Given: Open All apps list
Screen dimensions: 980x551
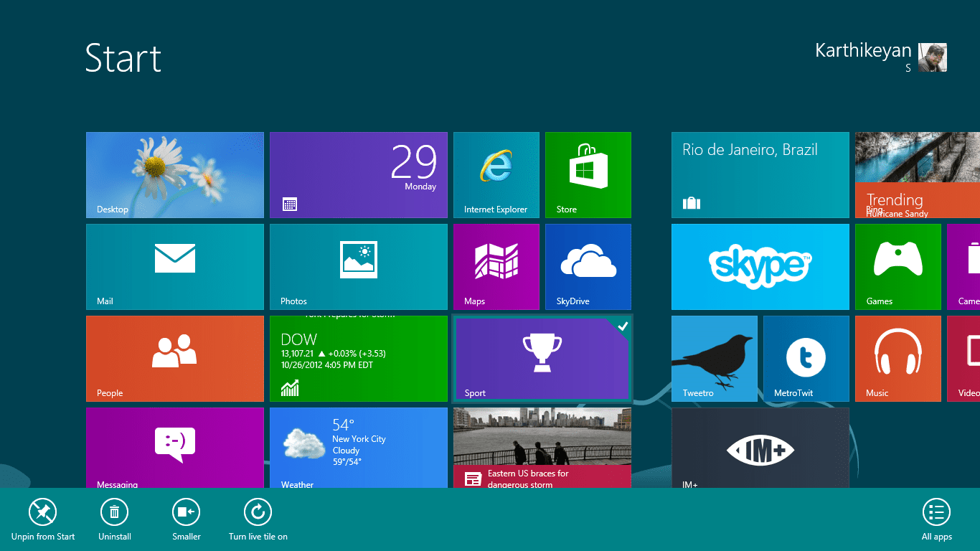Looking at the screenshot, I should pyautogui.click(x=937, y=520).
